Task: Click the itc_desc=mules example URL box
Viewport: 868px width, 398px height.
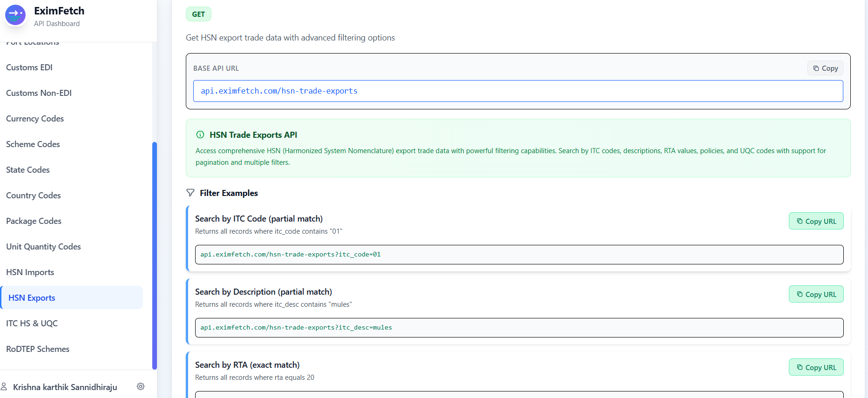Action: coord(519,328)
